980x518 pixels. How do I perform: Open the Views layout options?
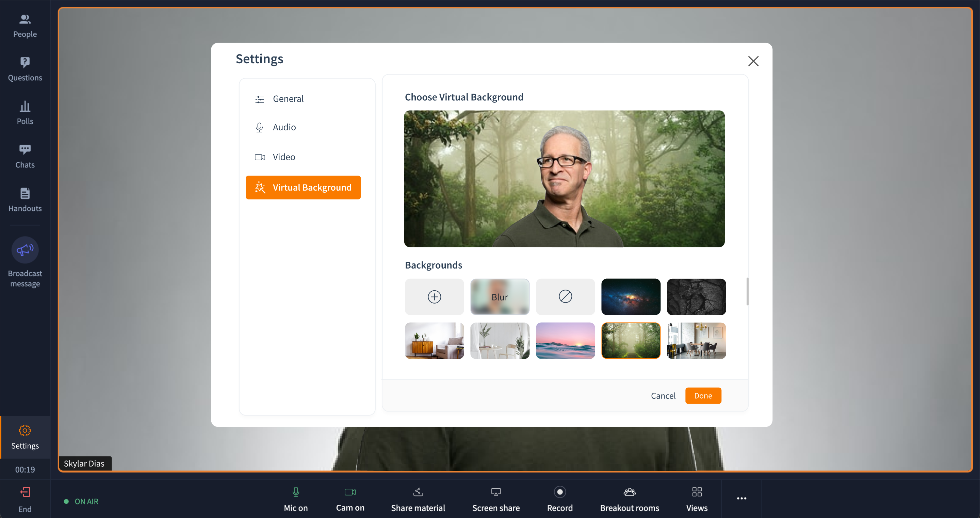(697, 499)
